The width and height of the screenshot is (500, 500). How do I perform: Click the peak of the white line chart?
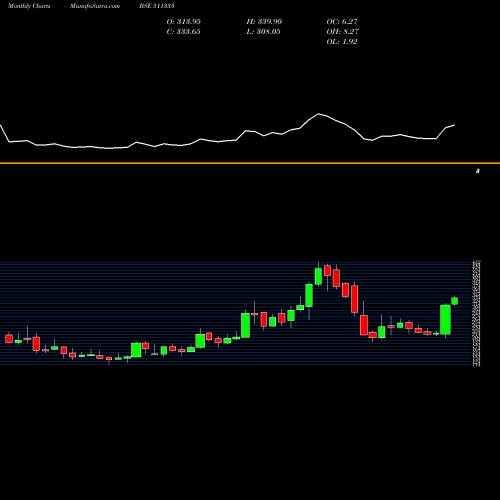(x=319, y=114)
